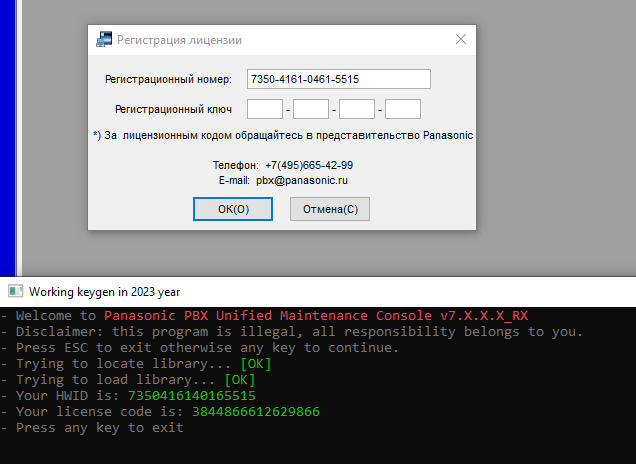Click the license registration dialog title icon
Viewport: 636px width, 464px height.
click(104, 39)
